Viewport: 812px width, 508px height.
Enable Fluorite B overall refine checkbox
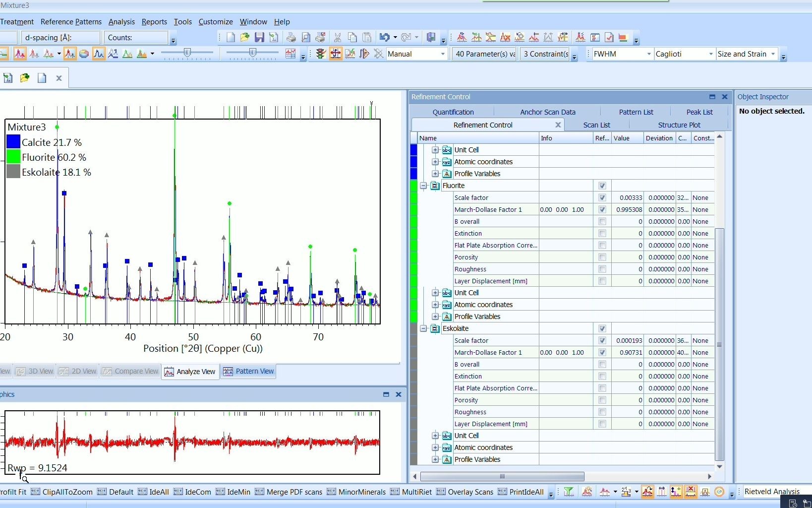pos(602,221)
